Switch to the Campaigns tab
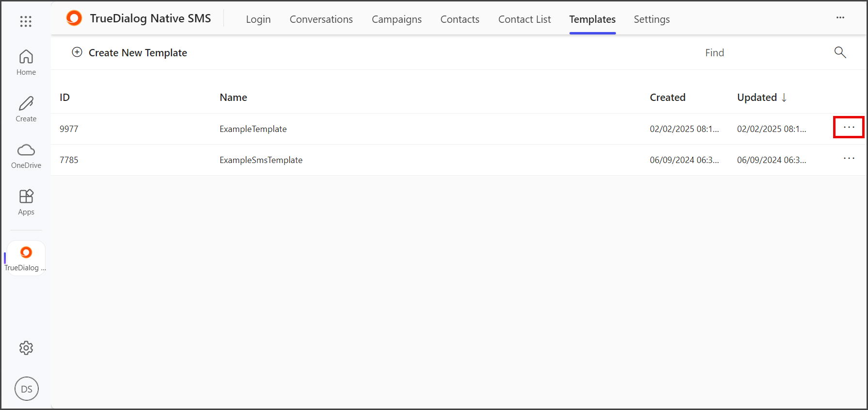Screen dimensions: 868x410 pyautogui.click(x=396, y=19)
